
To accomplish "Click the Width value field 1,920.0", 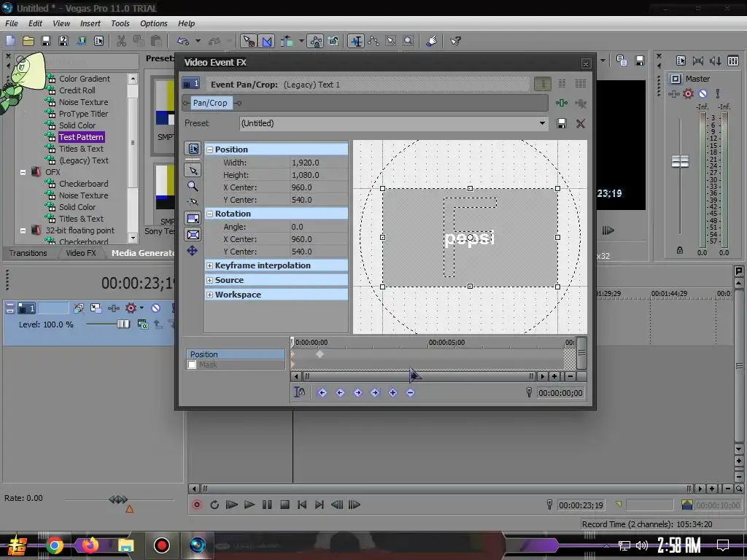I will pos(318,163).
